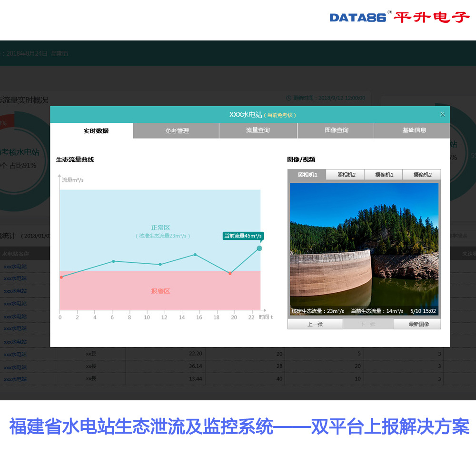Click the 图像/视频 heading
This screenshot has height=476, width=476.
point(301,159)
